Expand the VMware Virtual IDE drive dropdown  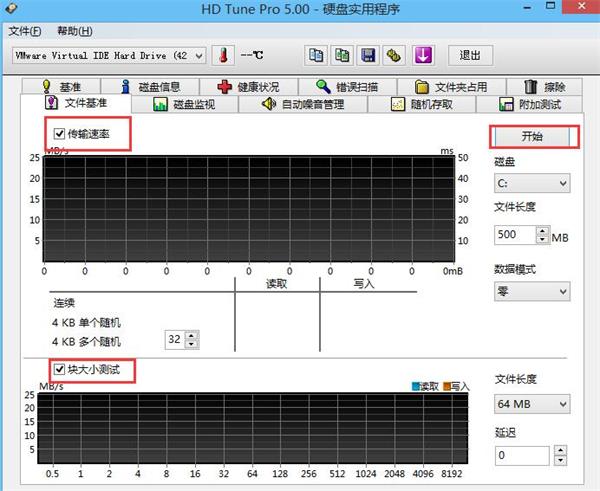coord(199,56)
